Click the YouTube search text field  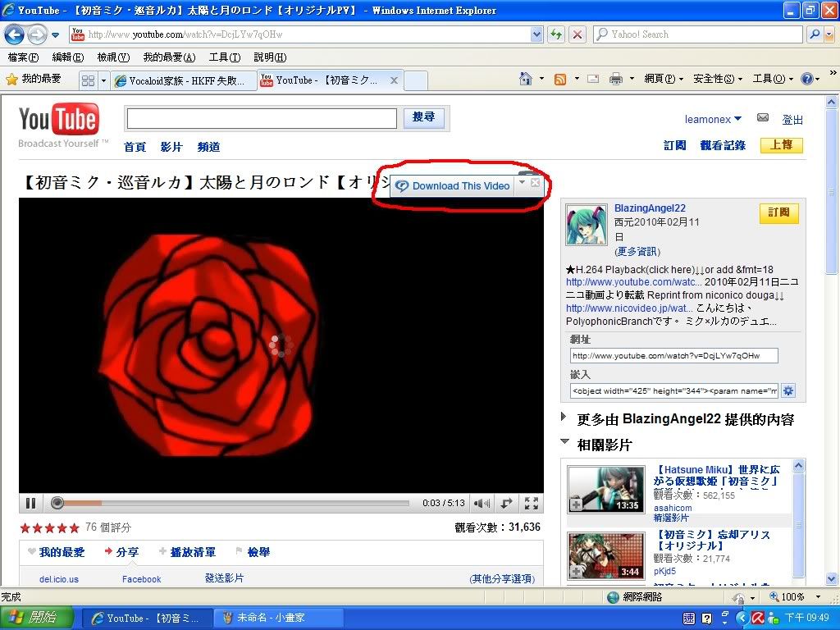pos(262,118)
